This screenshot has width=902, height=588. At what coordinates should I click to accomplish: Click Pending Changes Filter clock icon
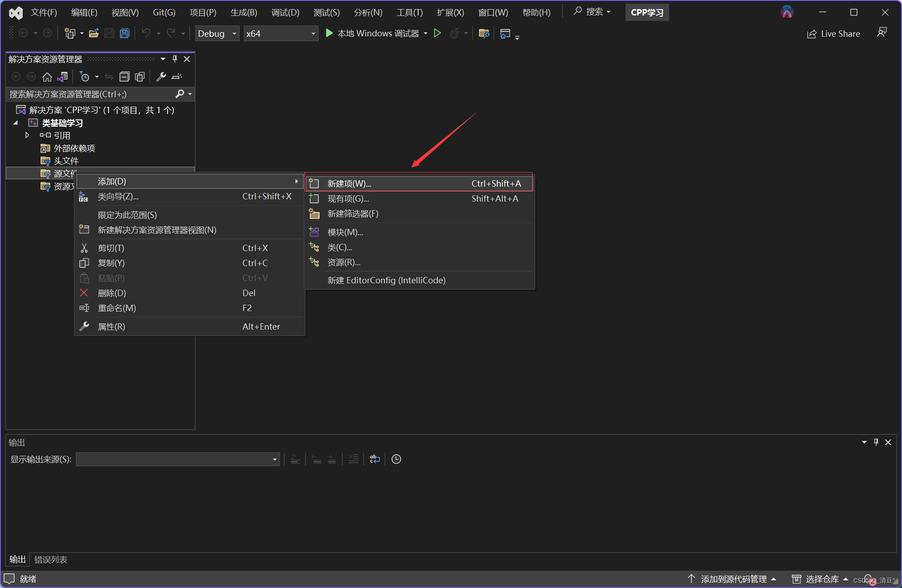(x=84, y=77)
